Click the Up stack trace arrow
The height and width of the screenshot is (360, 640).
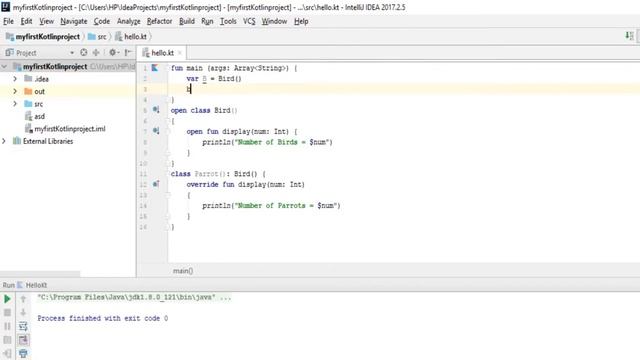pos(23,299)
